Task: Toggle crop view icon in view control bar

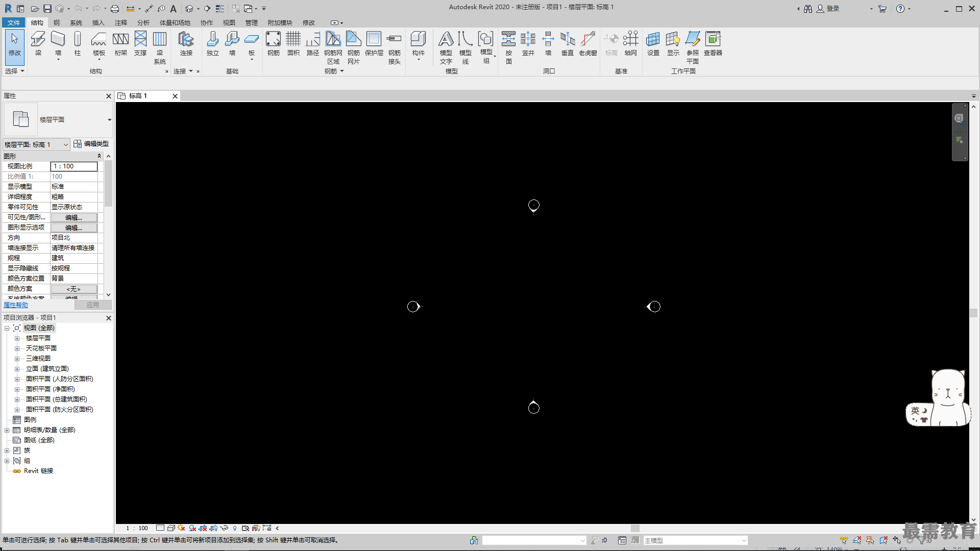Action: [203, 528]
